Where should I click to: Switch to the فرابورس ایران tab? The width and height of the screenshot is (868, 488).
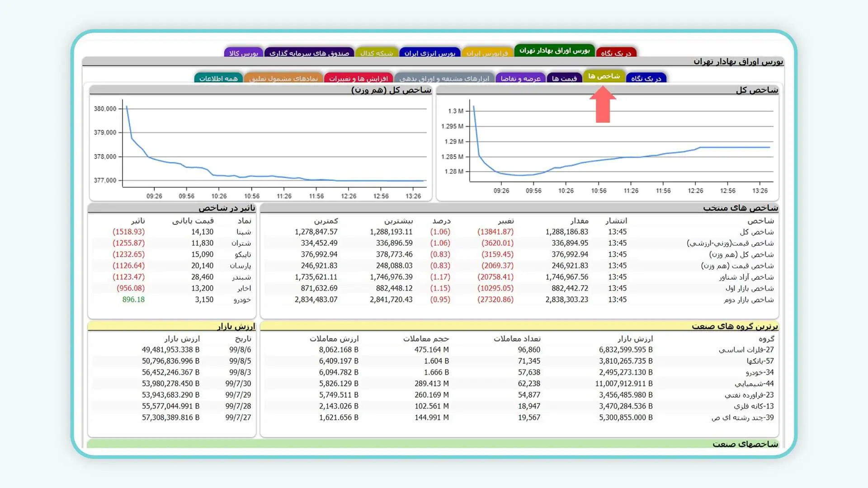pyautogui.click(x=487, y=53)
